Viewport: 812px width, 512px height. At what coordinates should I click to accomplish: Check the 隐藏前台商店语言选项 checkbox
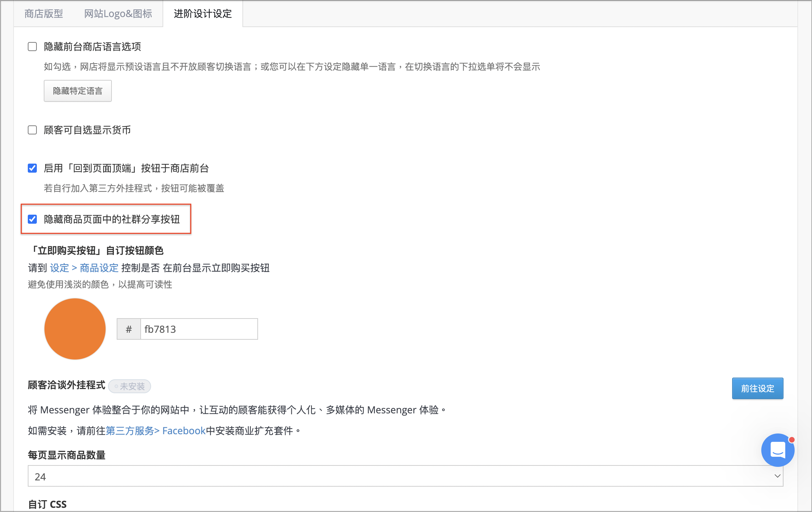32,47
